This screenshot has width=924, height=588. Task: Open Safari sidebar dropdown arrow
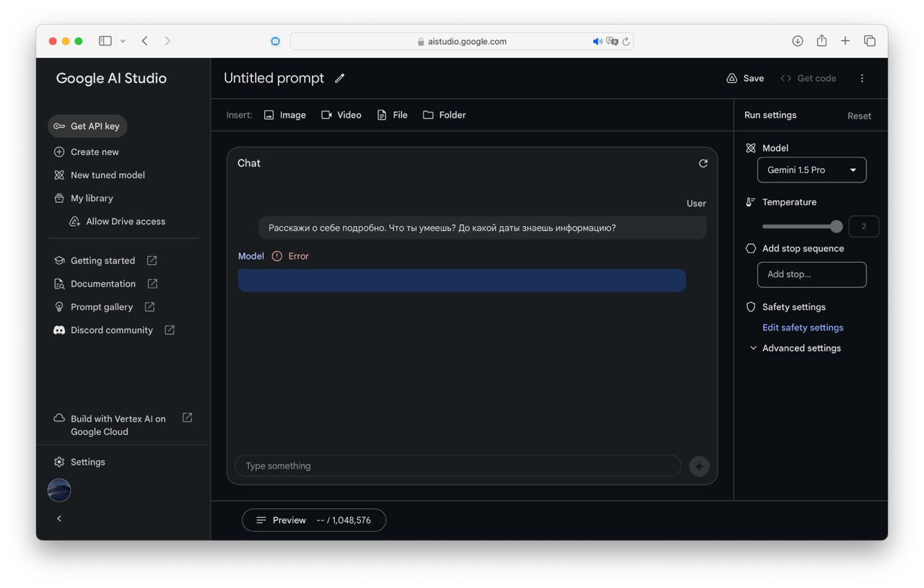point(123,41)
